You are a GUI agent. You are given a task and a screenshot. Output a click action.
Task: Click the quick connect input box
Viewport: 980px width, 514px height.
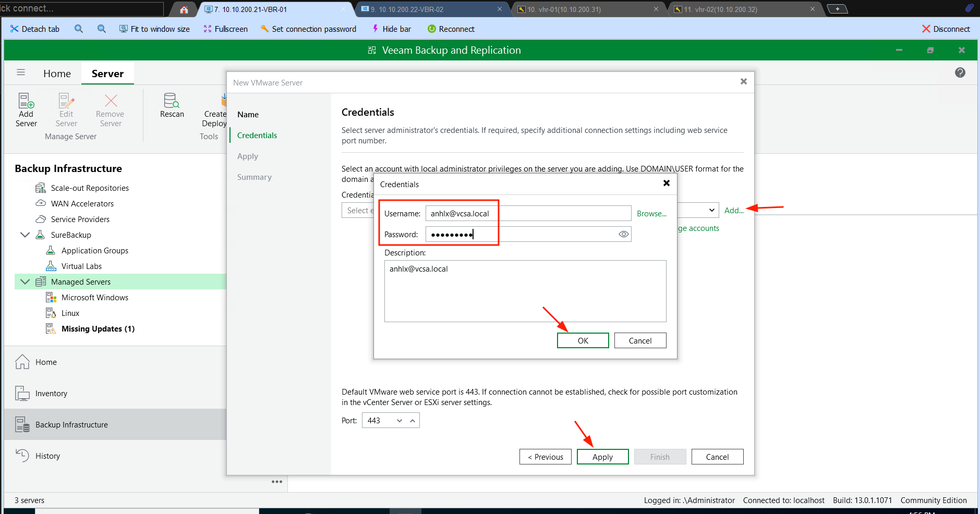pos(81,9)
